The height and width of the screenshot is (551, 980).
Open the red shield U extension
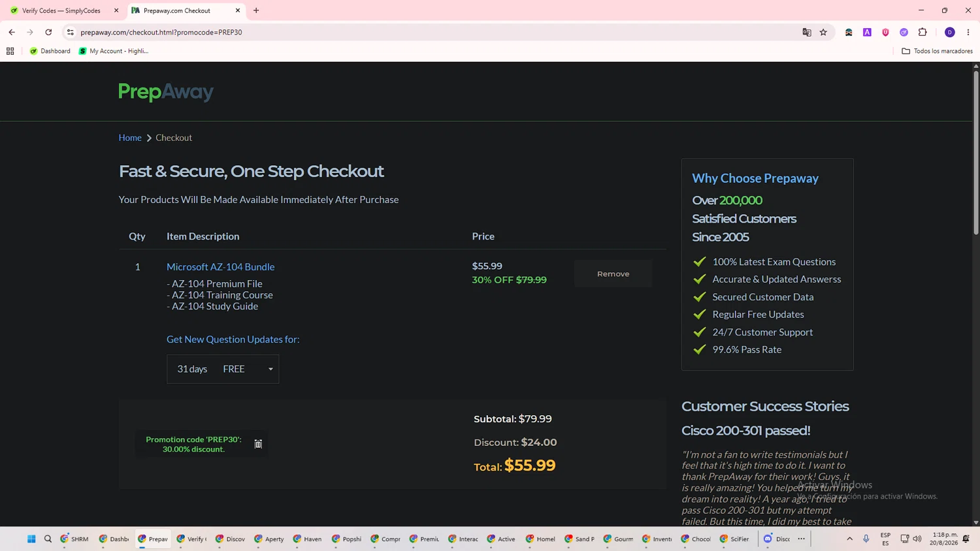click(885, 32)
